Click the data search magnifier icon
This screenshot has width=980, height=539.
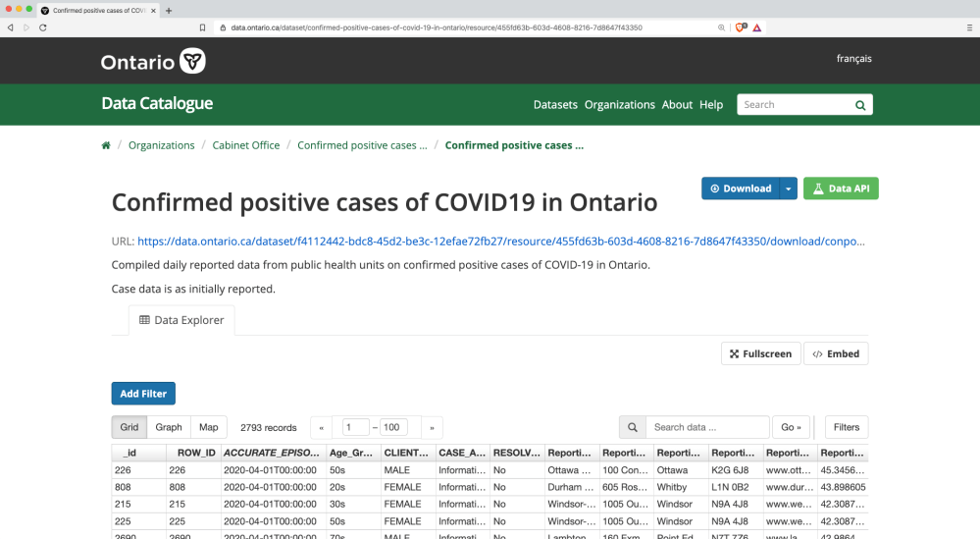point(633,427)
